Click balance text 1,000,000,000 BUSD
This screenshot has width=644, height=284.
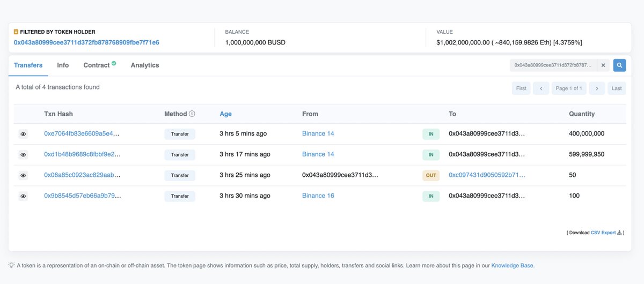(255, 42)
